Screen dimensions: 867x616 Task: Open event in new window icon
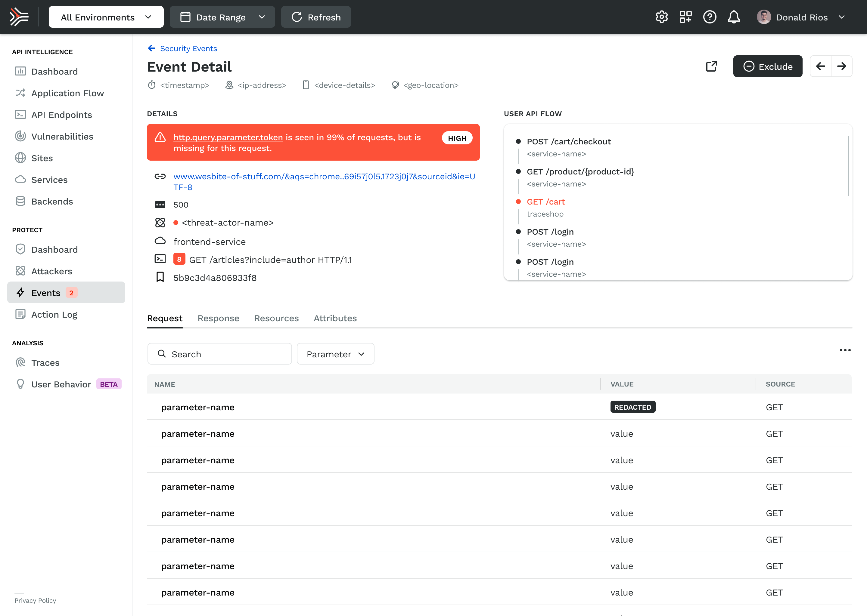[711, 66]
